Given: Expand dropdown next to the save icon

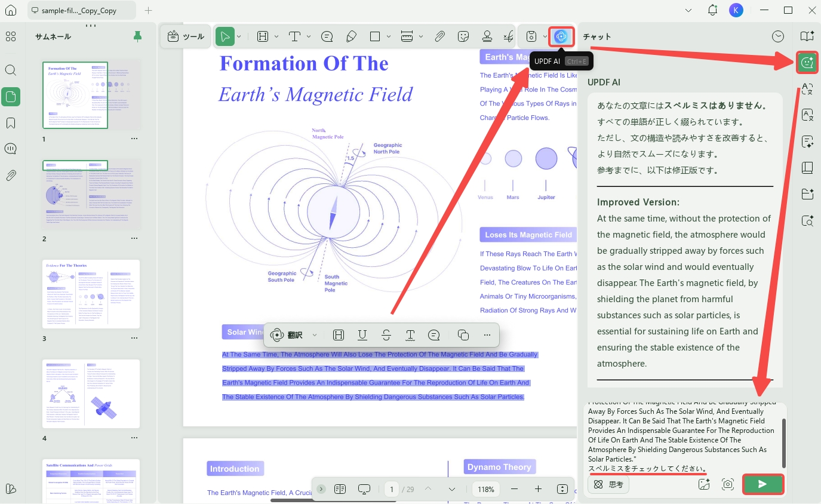Looking at the screenshot, I should coord(545,36).
